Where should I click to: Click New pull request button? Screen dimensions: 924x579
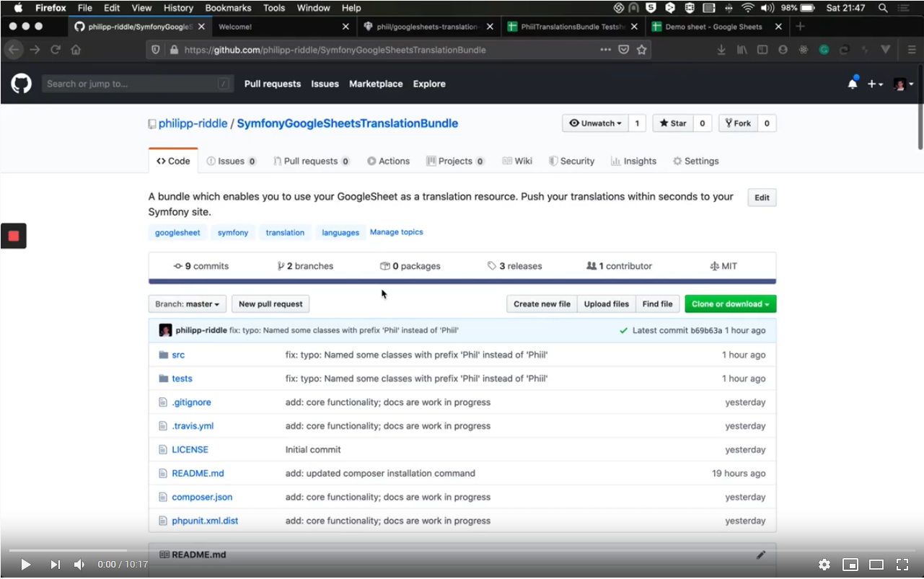coord(270,304)
